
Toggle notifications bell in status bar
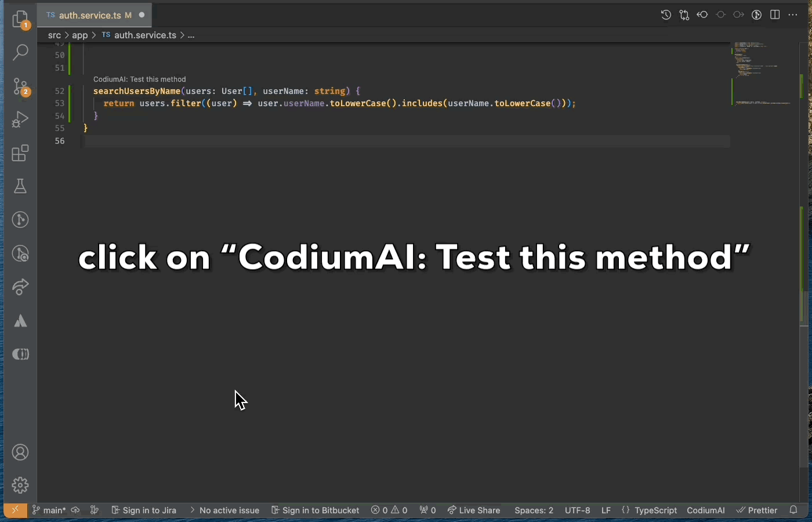(794, 510)
